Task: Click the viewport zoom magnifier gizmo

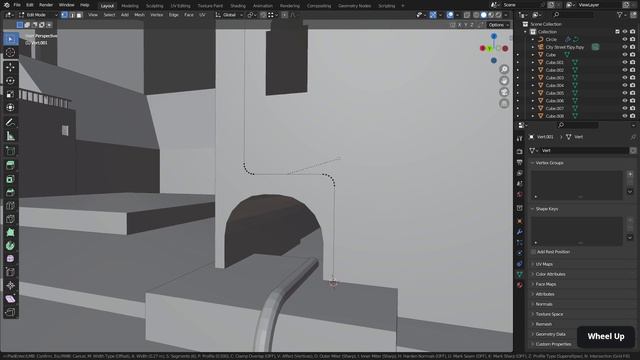Action: (504, 69)
